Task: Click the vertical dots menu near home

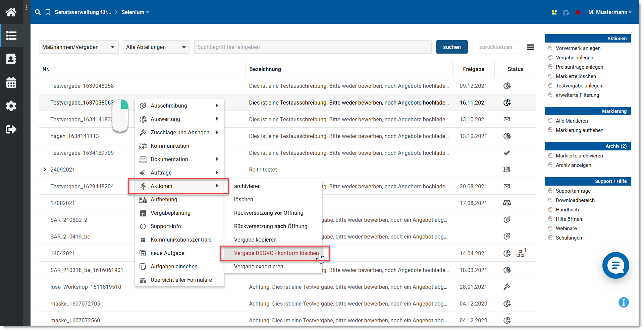Action: [x=27, y=7]
